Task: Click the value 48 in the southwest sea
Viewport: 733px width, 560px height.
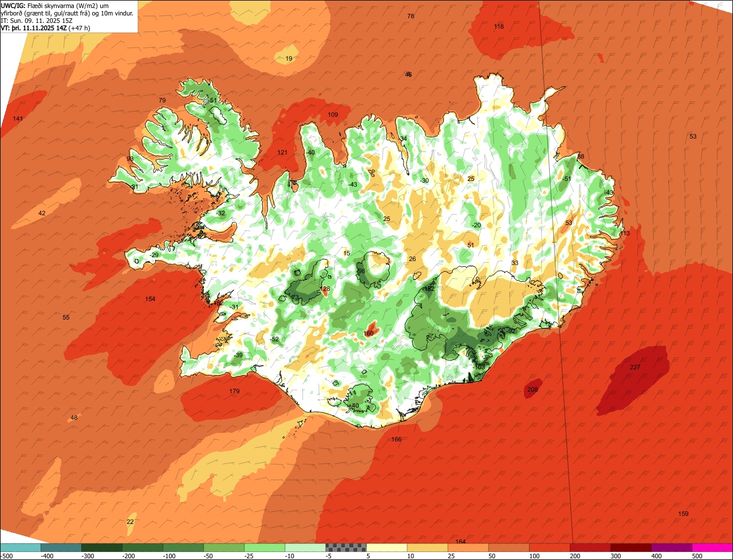Action: tap(74, 417)
